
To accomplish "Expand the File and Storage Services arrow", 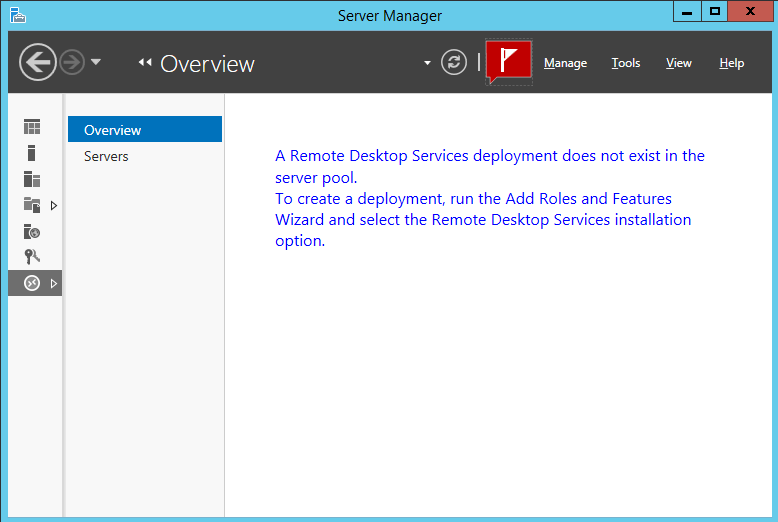I will (54, 205).
